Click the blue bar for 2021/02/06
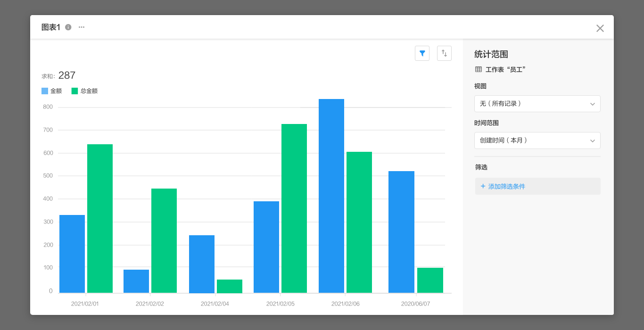The width and height of the screenshot is (644, 330). pyautogui.click(x=331, y=196)
